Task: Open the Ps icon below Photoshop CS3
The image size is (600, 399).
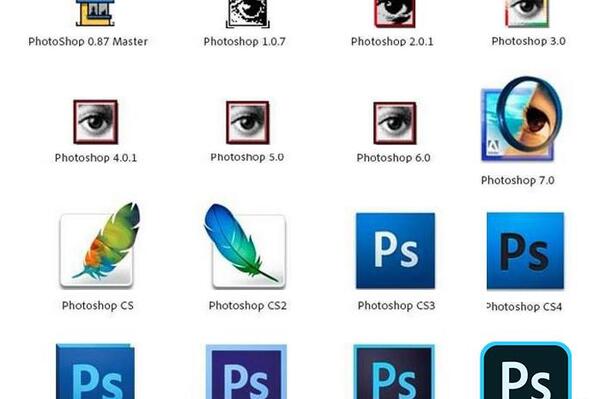Action: click(x=394, y=372)
